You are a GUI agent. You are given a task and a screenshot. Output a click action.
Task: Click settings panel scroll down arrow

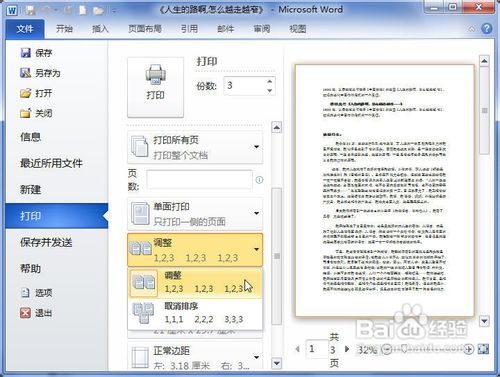coord(277,363)
